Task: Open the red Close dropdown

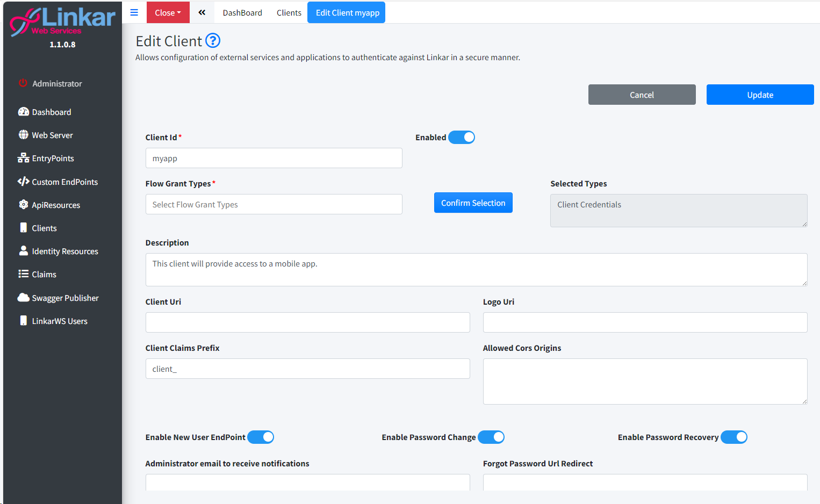Action: pos(168,12)
